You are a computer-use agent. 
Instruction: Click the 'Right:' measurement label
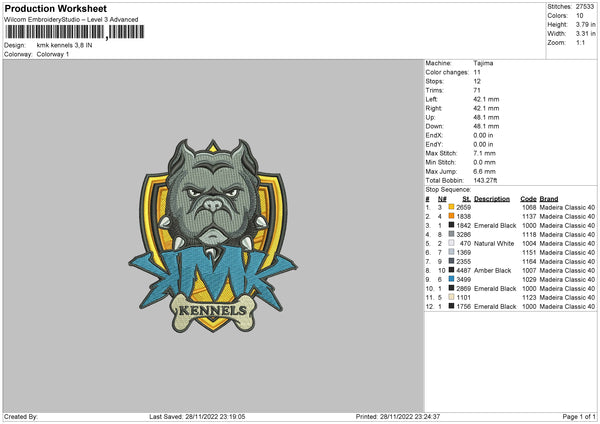click(x=434, y=108)
